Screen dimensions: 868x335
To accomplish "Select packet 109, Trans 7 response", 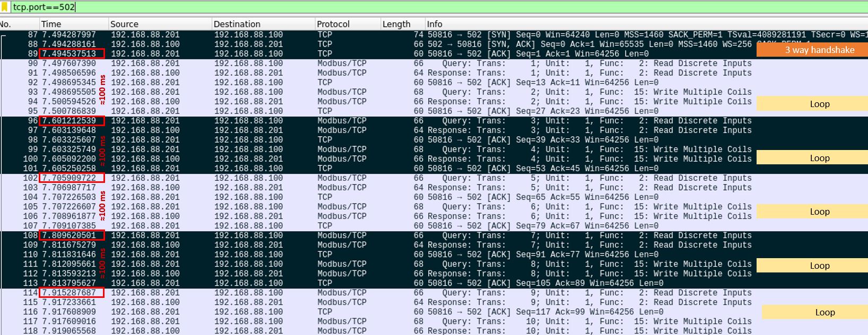I will click(x=434, y=245).
